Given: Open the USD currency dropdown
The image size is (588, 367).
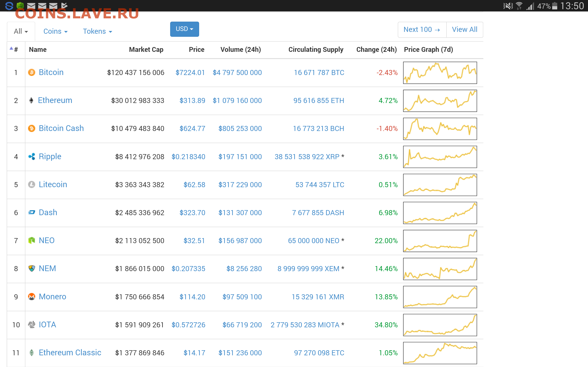Looking at the screenshot, I should 184,29.
